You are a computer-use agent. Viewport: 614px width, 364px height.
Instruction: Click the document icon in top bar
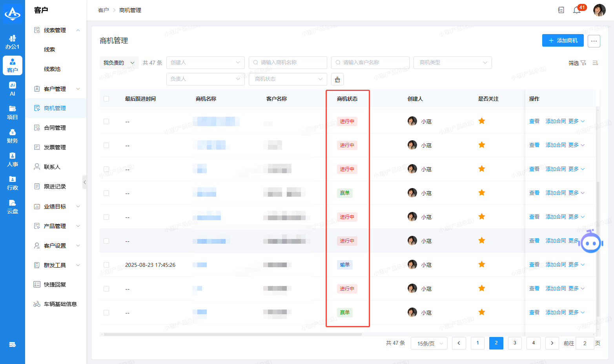click(x=561, y=10)
